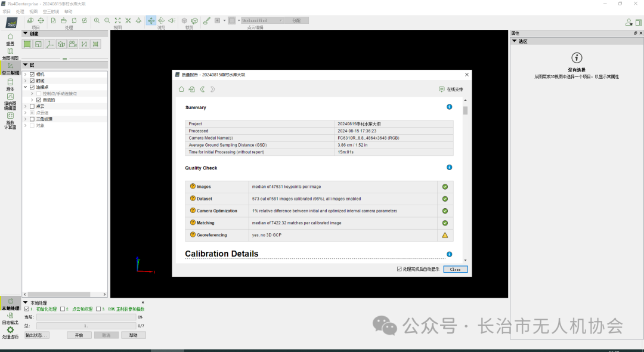This screenshot has width=644, height=352.
Task: Open the Unclassified point class dropdown
Action: pyautogui.click(x=262, y=20)
